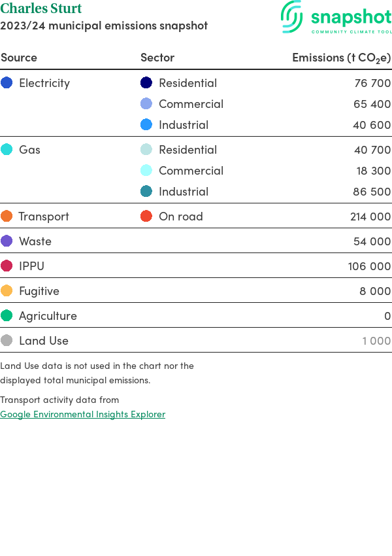The width and height of the screenshot is (392, 556).
Task: Select the Transport row label
Action: (x=44, y=217)
